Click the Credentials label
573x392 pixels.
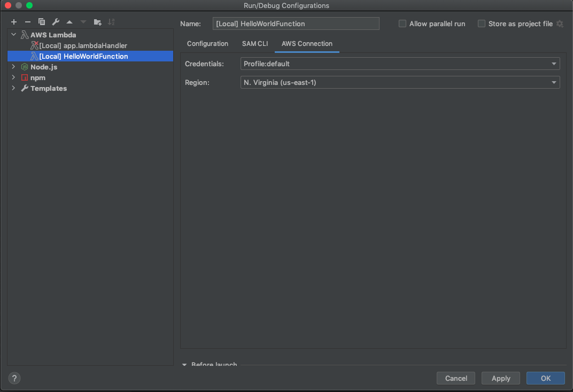[204, 64]
